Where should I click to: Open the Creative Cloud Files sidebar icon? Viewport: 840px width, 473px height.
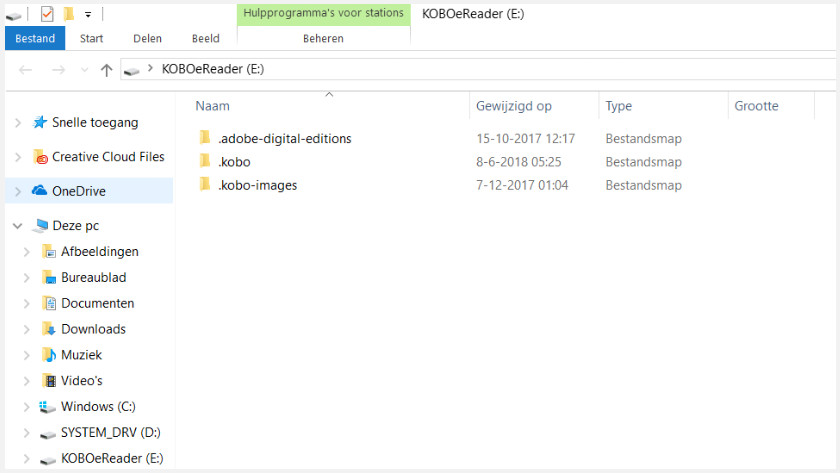coord(40,157)
